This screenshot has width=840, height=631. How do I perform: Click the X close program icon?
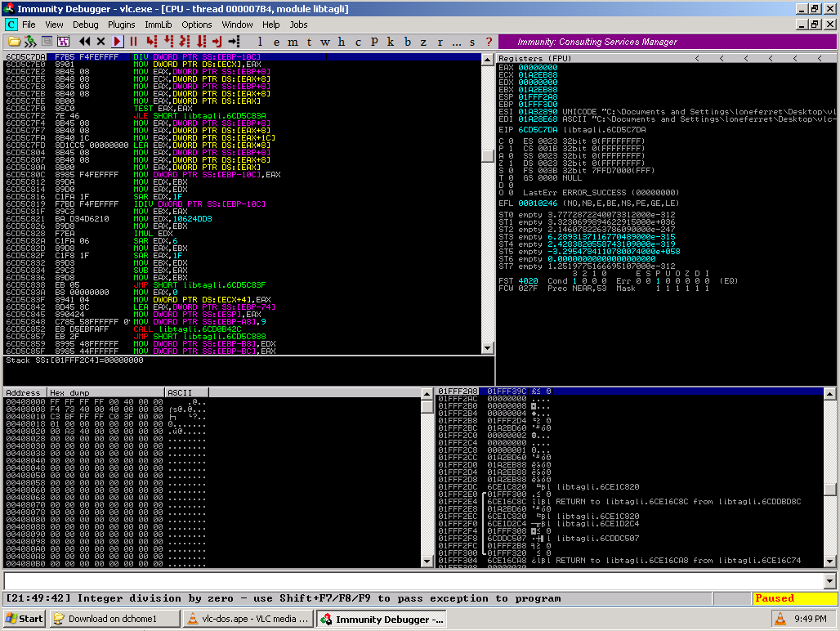101,42
